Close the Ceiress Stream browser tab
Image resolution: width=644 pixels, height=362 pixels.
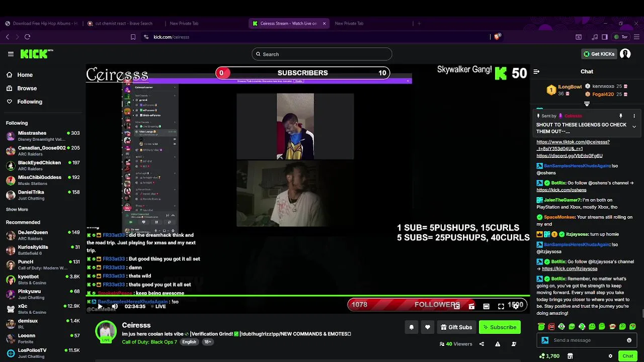point(324,23)
